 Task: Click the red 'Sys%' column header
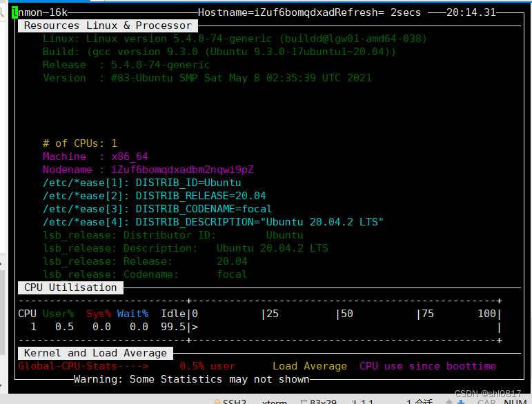99,314
